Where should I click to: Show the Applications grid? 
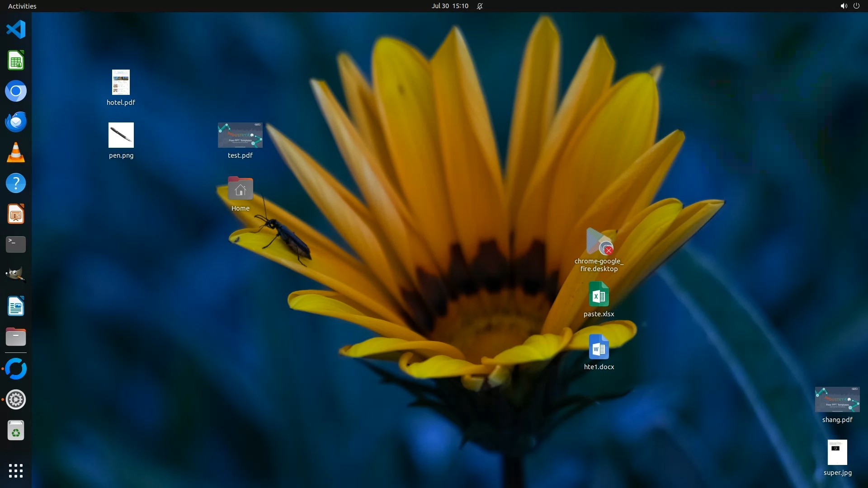tap(16, 470)
